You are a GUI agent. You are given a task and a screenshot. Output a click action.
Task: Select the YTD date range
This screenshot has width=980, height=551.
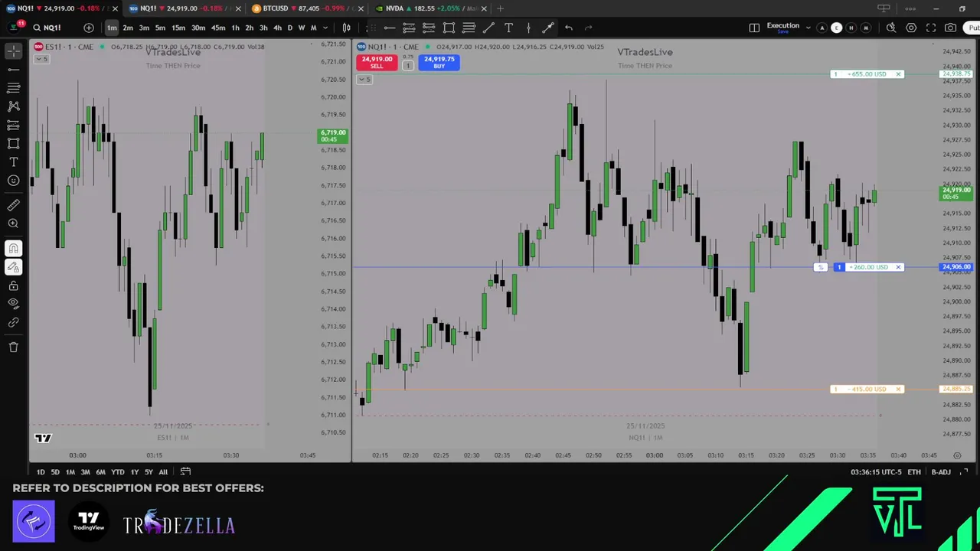pos(117,472)
